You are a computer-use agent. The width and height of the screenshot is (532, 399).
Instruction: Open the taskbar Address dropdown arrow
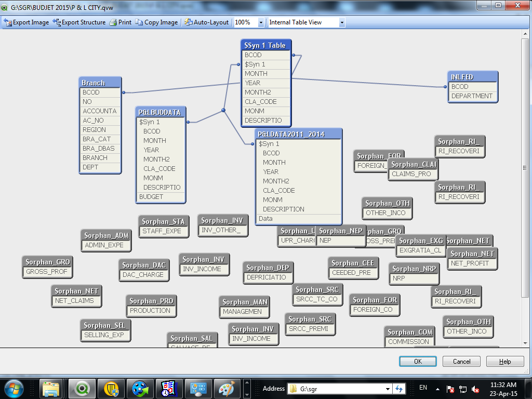point(388,389)
